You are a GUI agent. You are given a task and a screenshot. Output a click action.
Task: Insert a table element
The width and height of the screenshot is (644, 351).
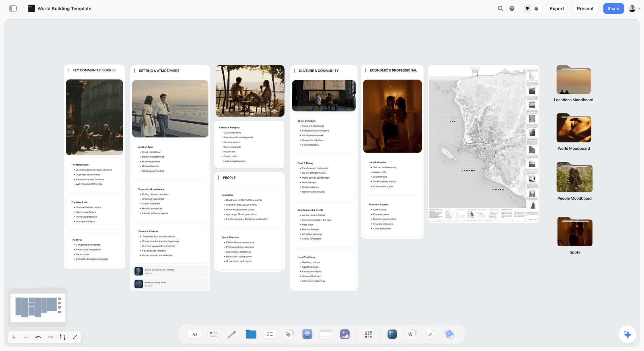(326, 334)
